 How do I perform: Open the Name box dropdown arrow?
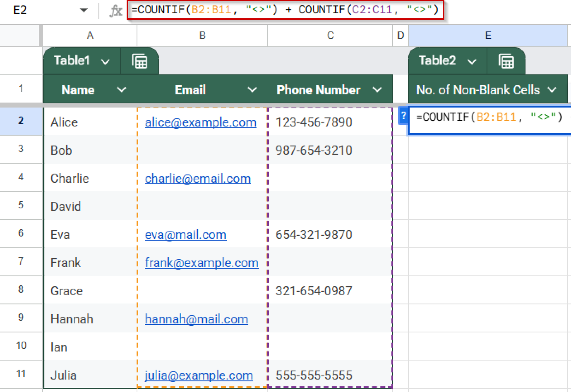point(83,11)
